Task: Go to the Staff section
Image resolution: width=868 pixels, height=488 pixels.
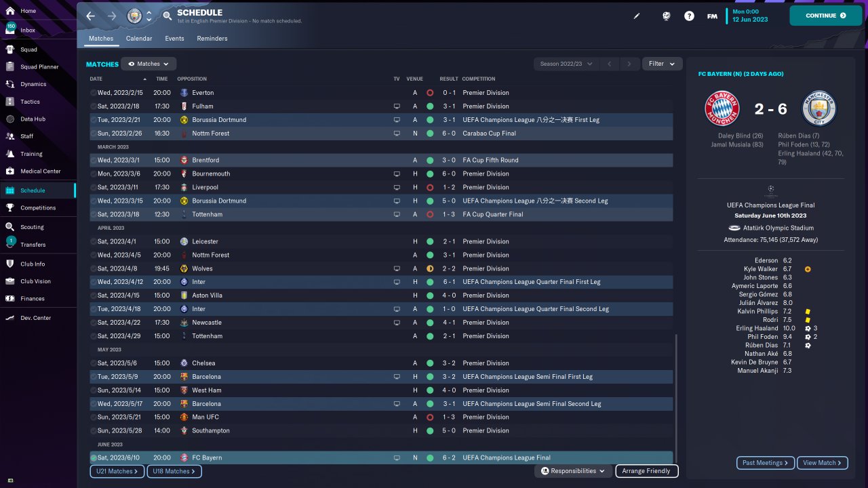Action: pyautogui.click(x=26, y=136)
